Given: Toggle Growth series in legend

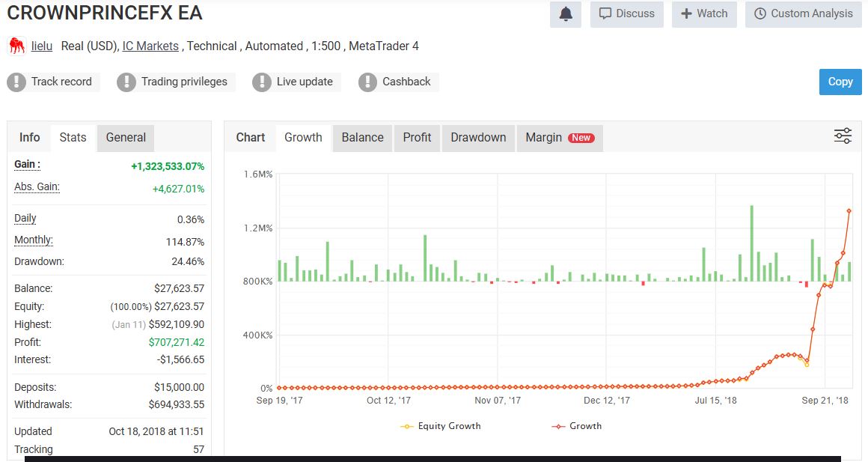Looking at the screenshot, I should point(577,426).
